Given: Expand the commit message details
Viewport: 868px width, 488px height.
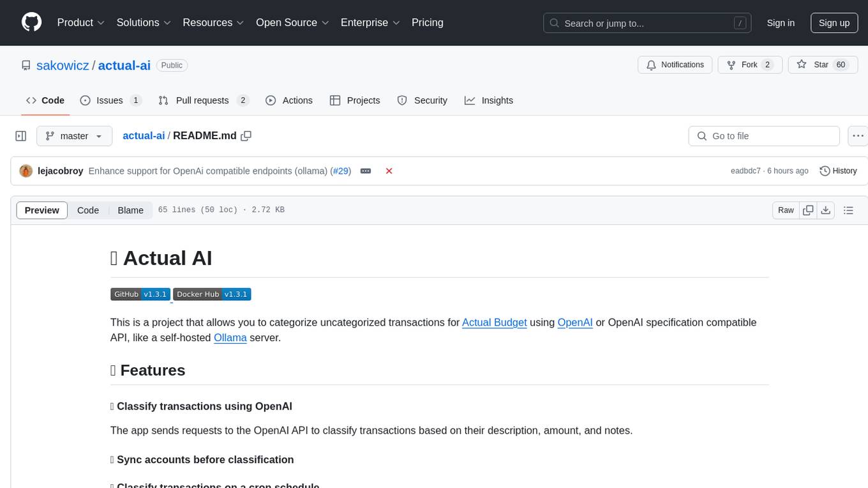Looking at the screenshot, I should (x=366, y=171).
